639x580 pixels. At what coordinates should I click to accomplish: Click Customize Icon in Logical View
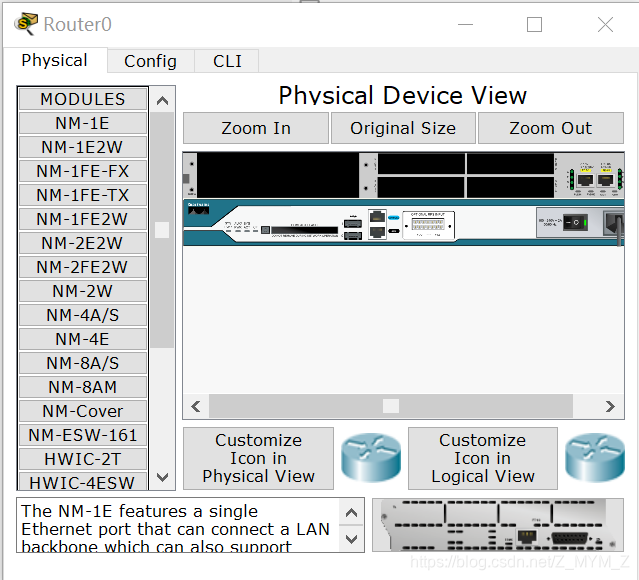click(483, 459)
